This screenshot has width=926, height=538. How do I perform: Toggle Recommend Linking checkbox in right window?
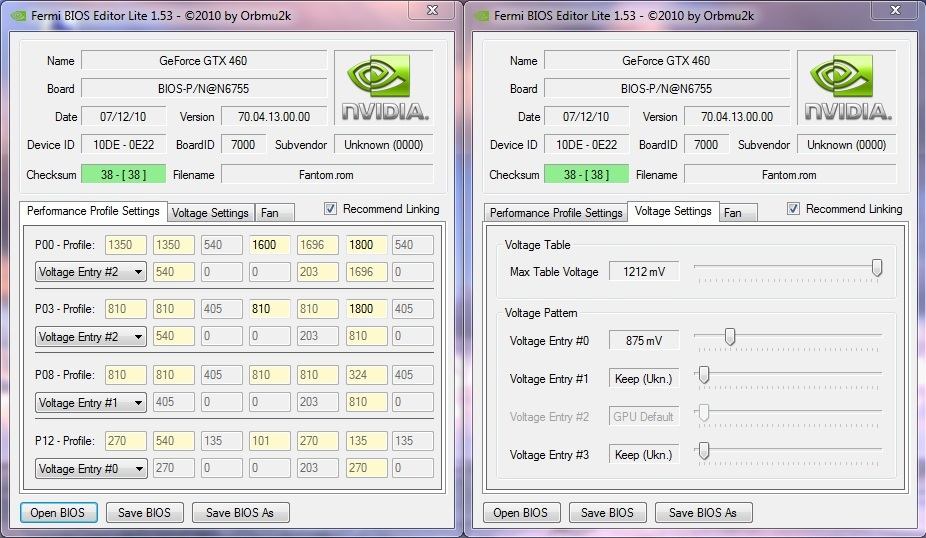[793, 208]
